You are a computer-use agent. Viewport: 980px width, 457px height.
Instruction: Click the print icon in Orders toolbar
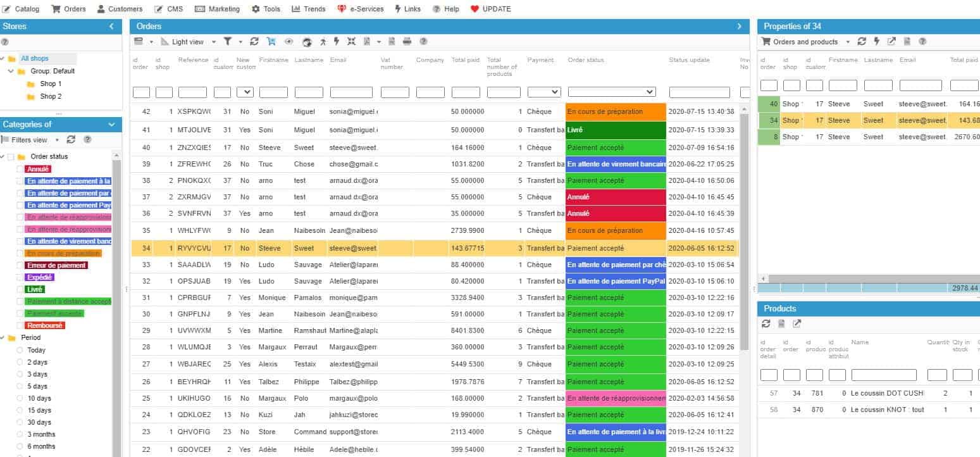click(x=407, y=42)
